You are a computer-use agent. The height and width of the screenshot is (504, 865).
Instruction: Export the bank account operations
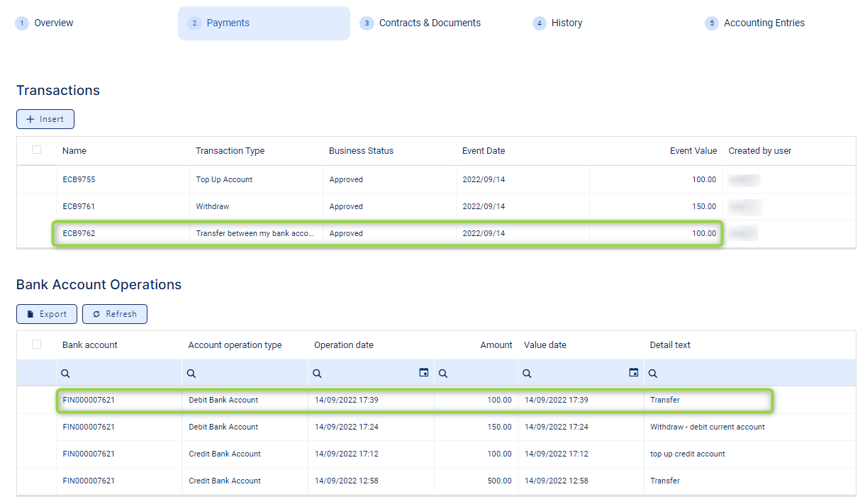point(47,314)
